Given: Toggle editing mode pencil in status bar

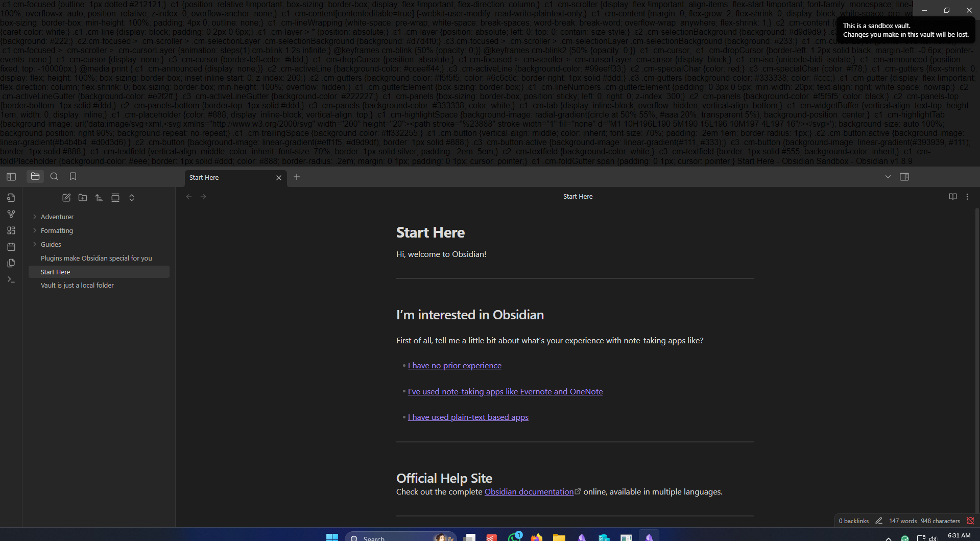Looking at the screenshot, I should pos(879,521).
